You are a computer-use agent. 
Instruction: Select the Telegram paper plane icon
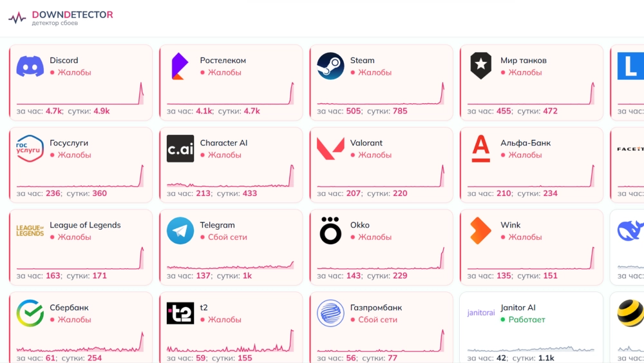180,231
